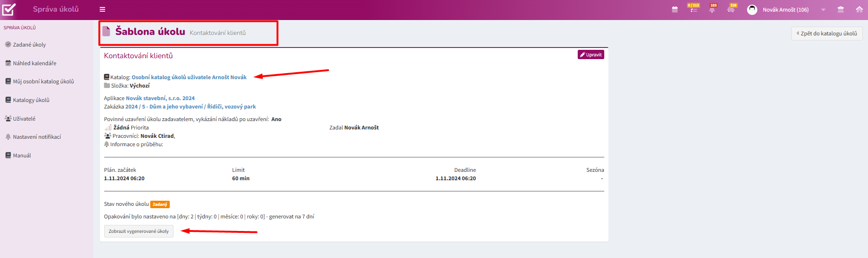The width and height of the screenshot is (868, 258).
Task: Open the calendar icon in top bar
Action: [674, 9]
